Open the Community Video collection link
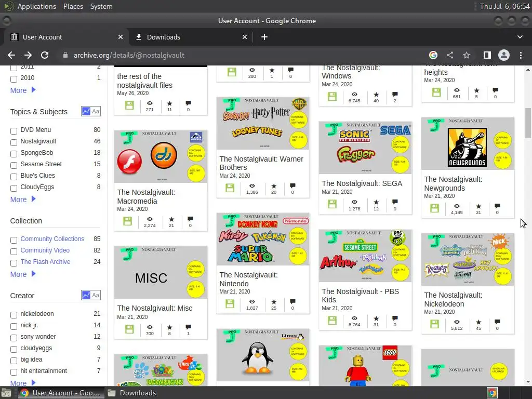This screenshot has height=399, width=532. (x=45, y=250)
